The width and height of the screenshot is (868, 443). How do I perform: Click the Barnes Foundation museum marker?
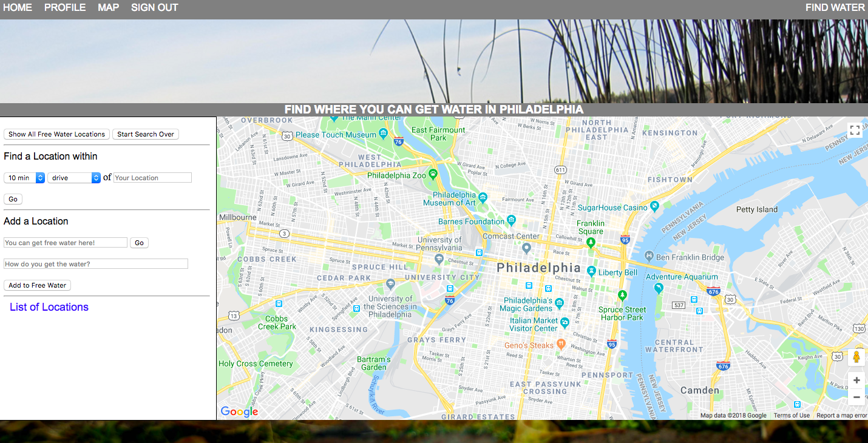coord(511,220)
